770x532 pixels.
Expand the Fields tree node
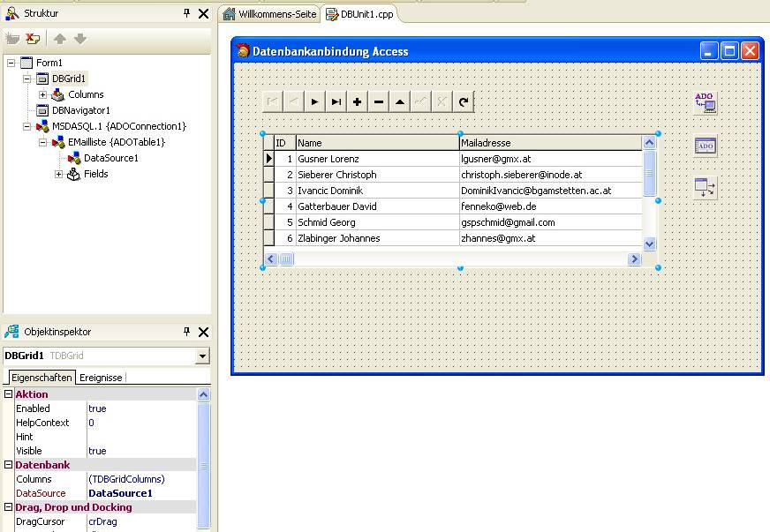(x=59, y=174)
